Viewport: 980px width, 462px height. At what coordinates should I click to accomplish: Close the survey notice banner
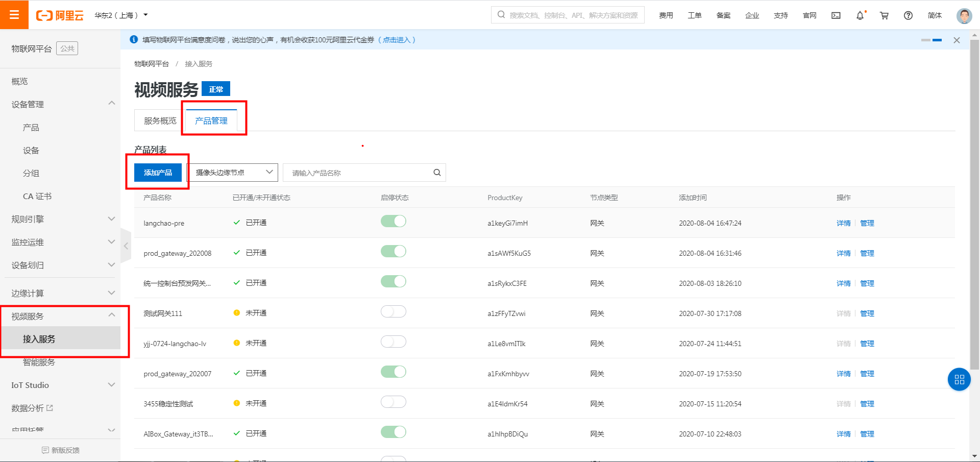(957, 40)
